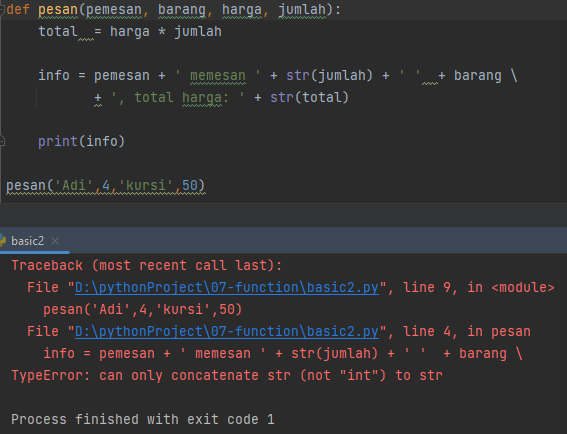Click the TypeError message in console
The height and width of the screenshot is (434, 567).
tap(227, 376)
